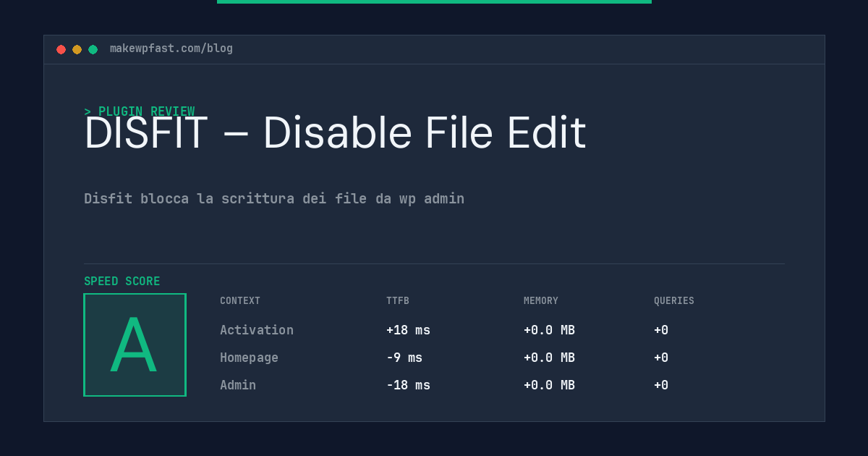Click the Homepage memory '+0.0 MB' value
The height and width of the screenshot is (456, 868).
(x=549, y=358)
